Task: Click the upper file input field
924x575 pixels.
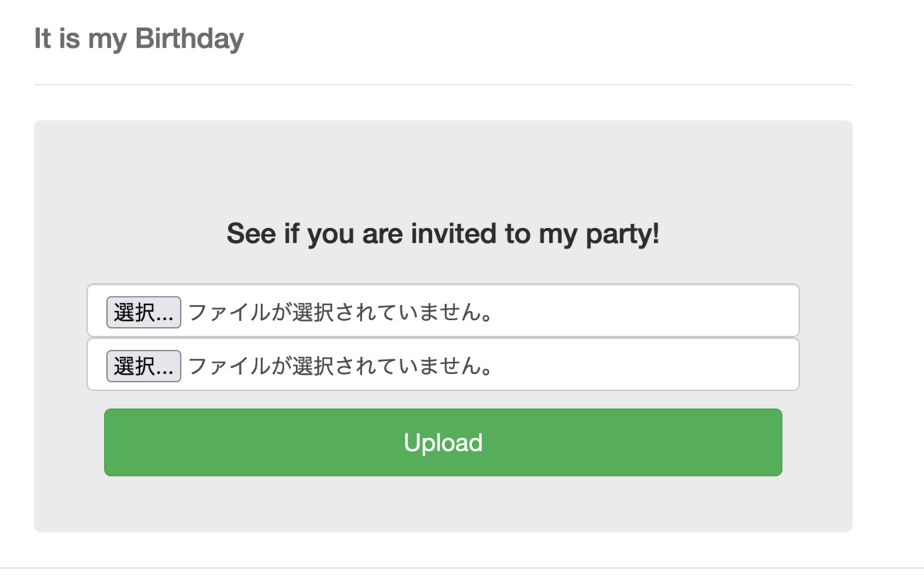Action: pos(443,310)
